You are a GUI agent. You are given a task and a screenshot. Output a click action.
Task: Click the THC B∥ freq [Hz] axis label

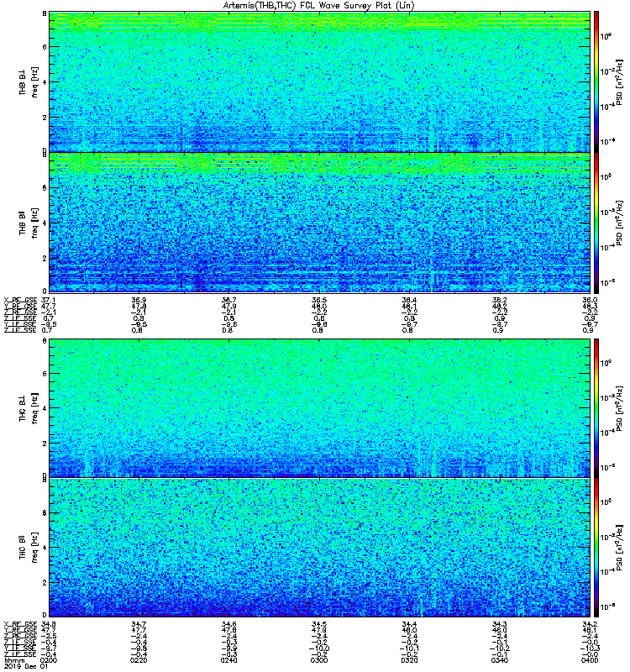click(x=29, y=548)
